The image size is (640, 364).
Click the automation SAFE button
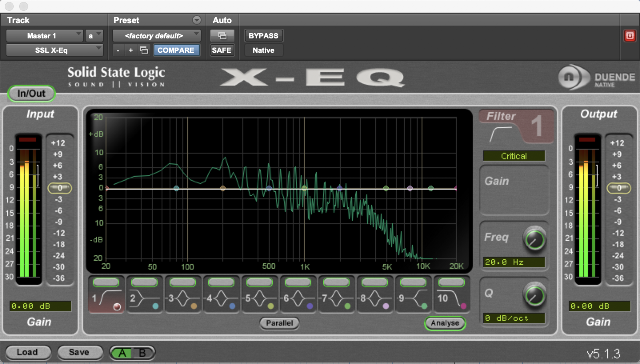(222, 50)
